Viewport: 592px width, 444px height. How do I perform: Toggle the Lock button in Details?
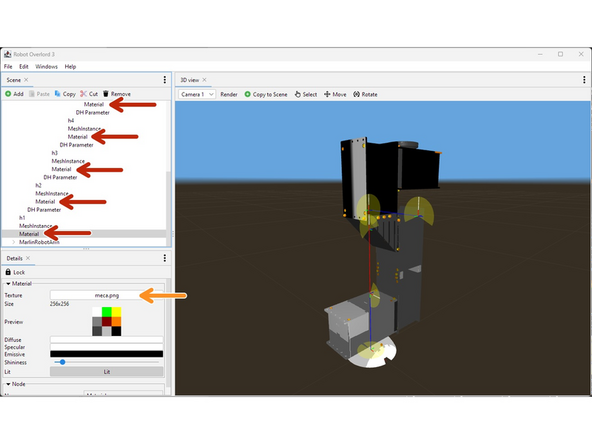[x=15, y=272]
